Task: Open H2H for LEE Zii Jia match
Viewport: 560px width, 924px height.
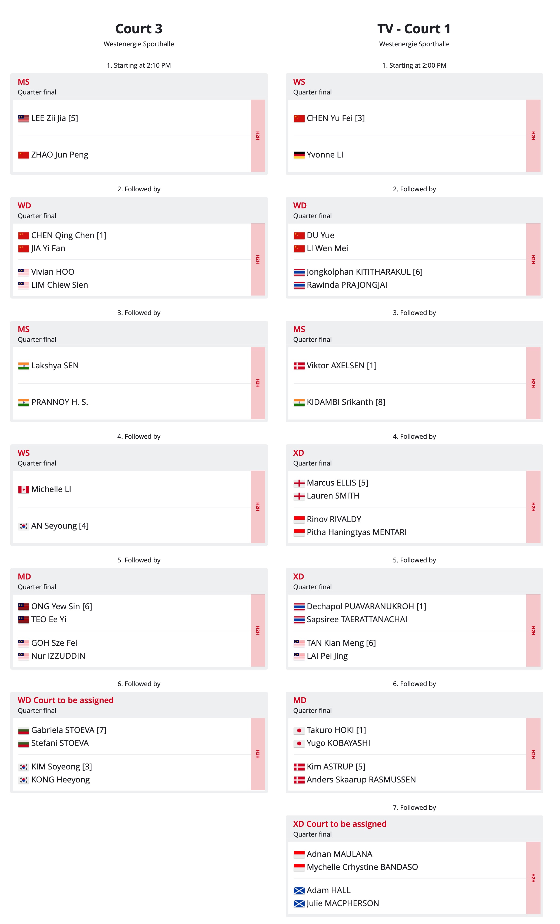Action: (258, 136)
